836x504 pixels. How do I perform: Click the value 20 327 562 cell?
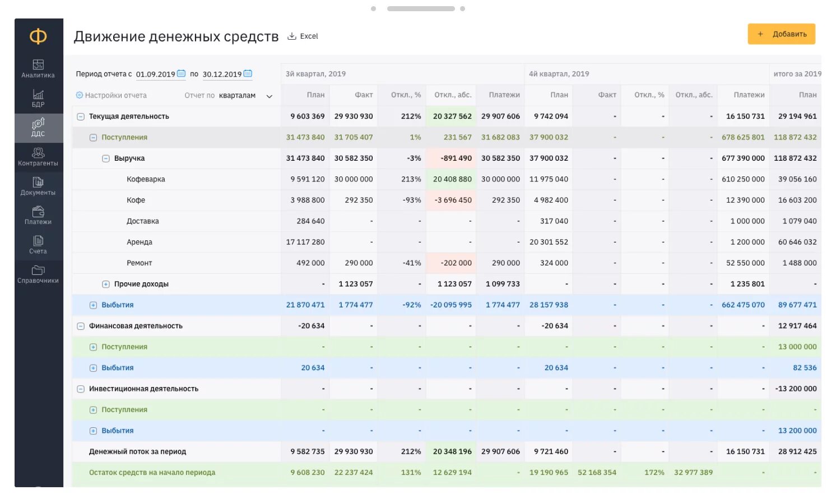point(451,116)
